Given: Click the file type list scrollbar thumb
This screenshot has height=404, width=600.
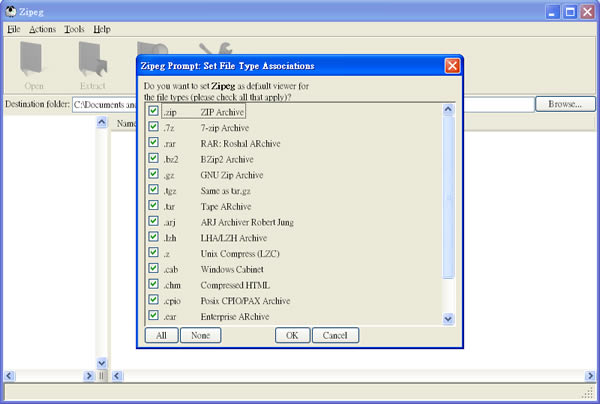Looking at the screenshot, I should pyautogui.click(x=448, y=197).
